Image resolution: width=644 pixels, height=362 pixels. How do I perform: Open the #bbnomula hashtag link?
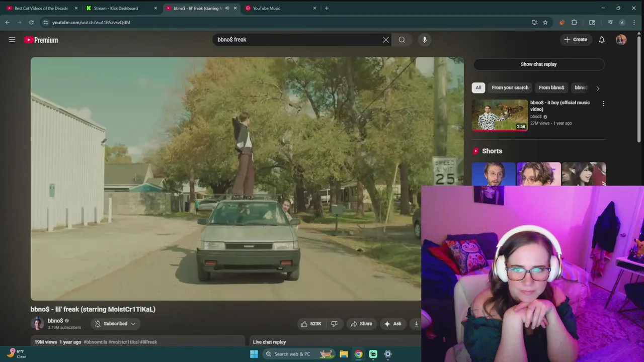coord(95,342)
